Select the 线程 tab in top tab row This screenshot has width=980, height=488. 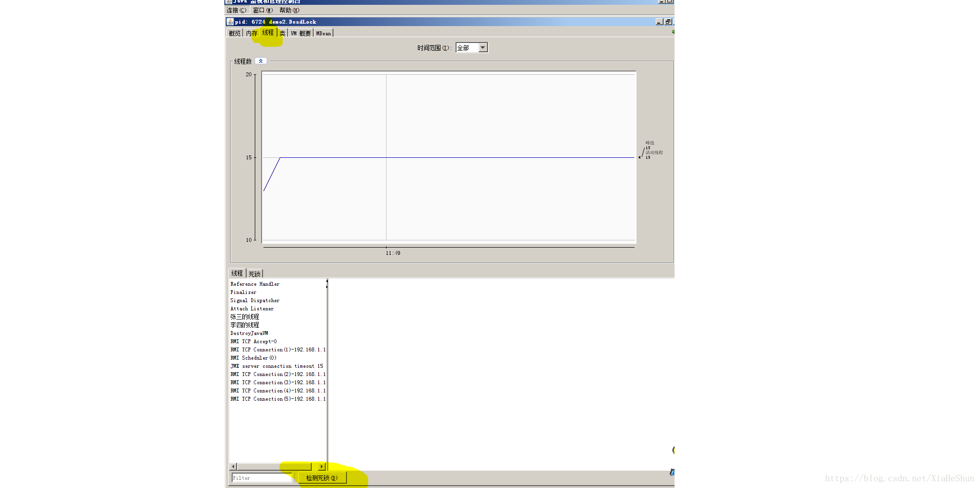click(268, 32)
